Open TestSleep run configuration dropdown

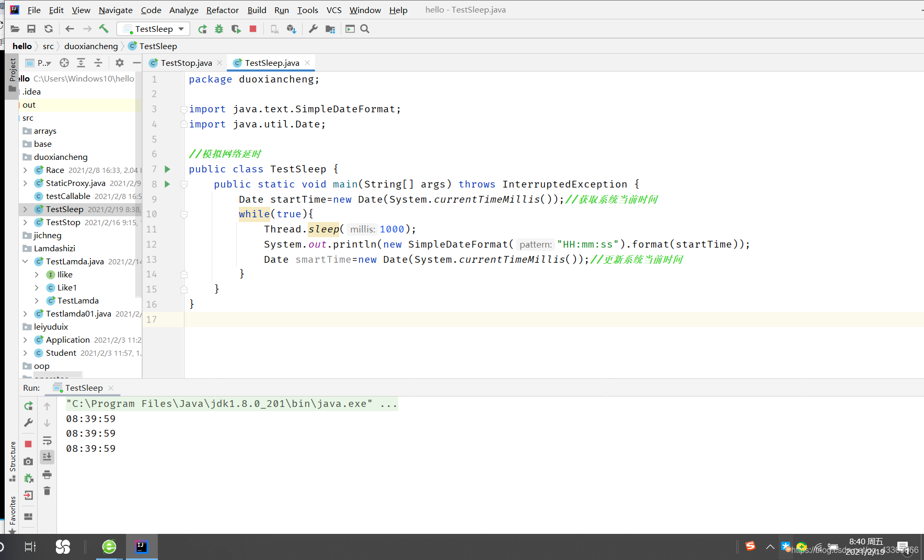[x=154, y=29]
